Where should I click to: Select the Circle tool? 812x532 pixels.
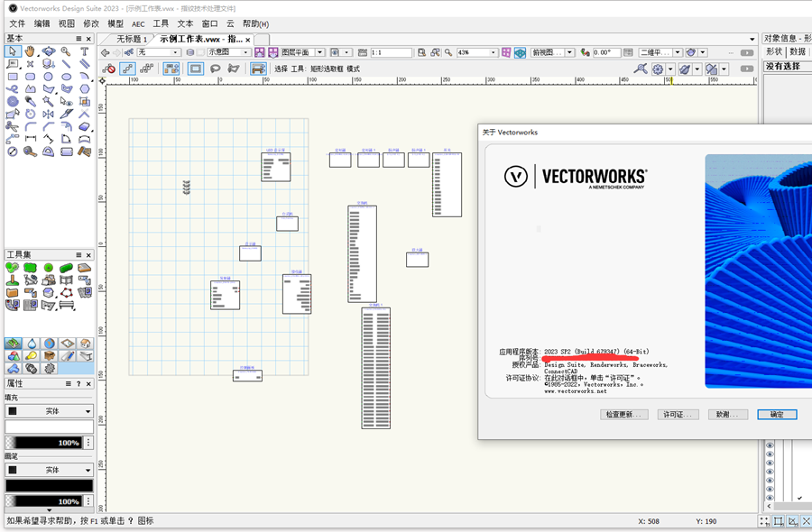[48, 76]
